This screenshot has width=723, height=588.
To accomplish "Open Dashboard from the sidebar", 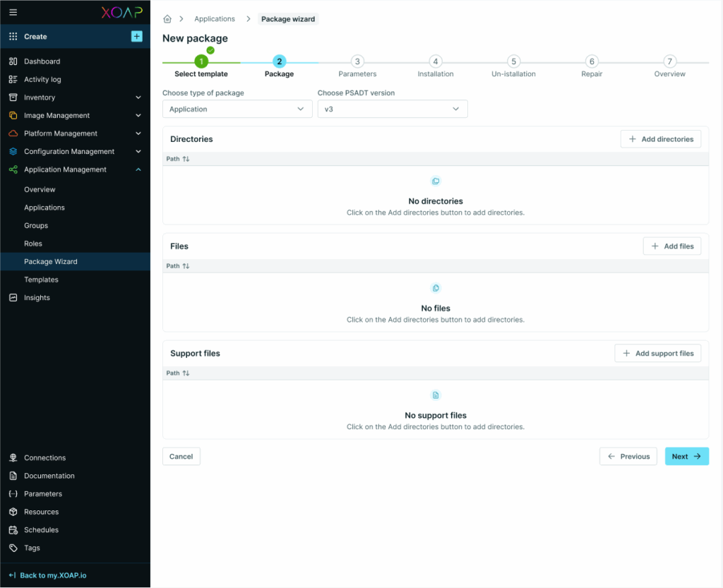I will tap(42, 61).
